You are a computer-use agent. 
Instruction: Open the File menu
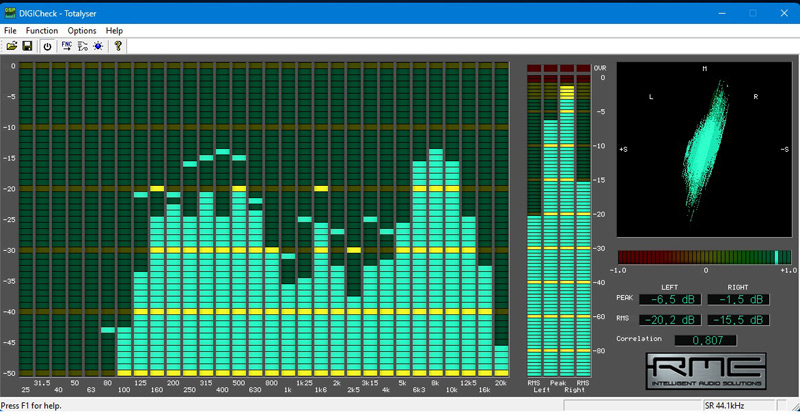pos(11,31)
